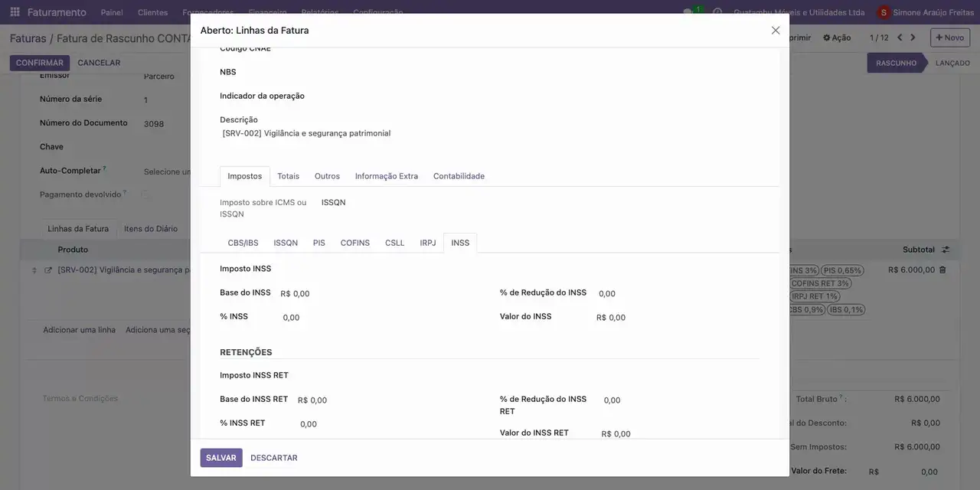Click the ISSQN tax type value
Image resolution: width=980 pixels, height=490 pixels.
coord(334,202)
